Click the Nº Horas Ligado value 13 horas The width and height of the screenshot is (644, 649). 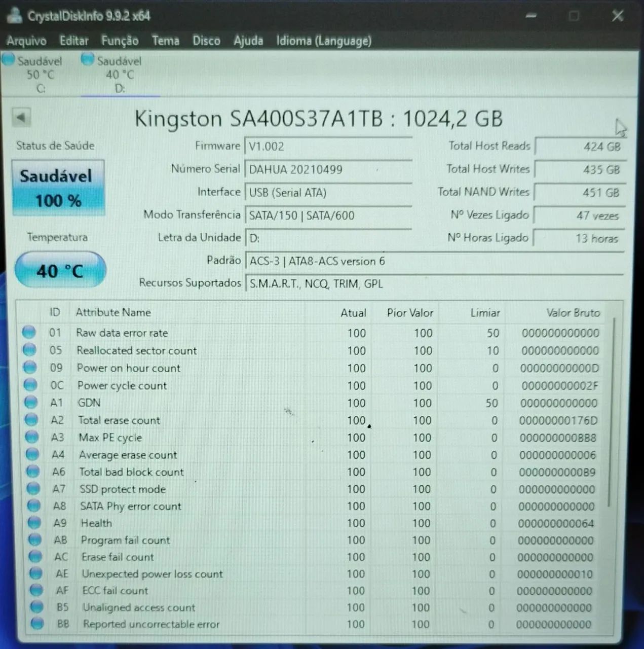point(580,238)
